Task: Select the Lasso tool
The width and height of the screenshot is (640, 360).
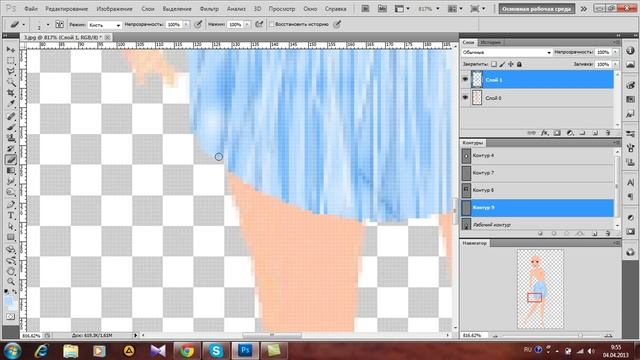Action: pos(11,71)
